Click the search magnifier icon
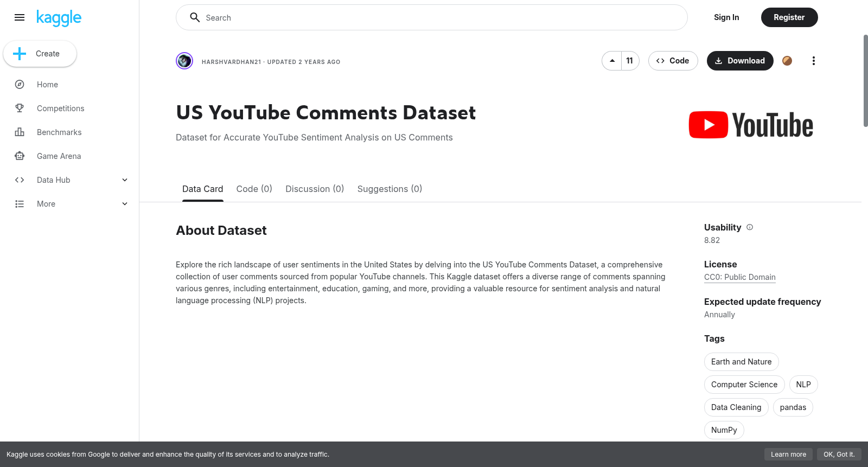The height and width of the screenshot is (467, 868). pyautogui.click(x=195, y=17)
